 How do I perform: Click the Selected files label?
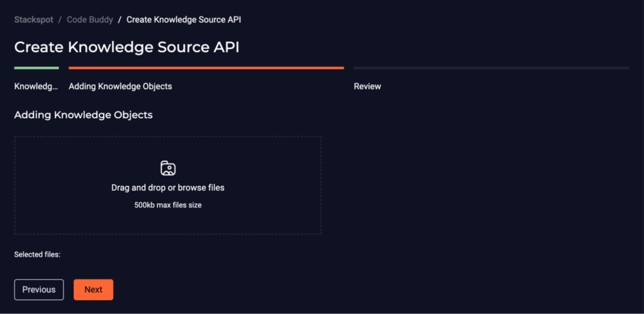pos(37,254)
